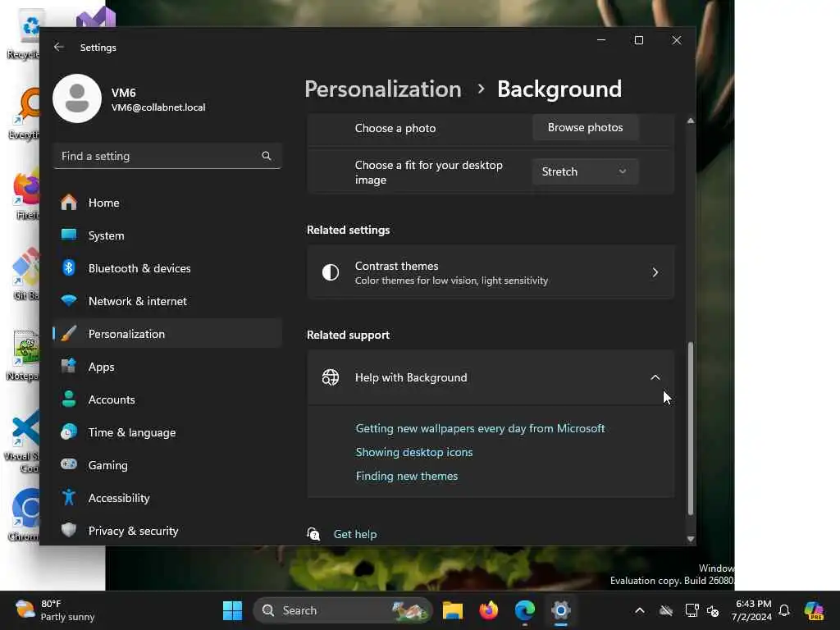Open Bluetooth & devices settings
Screen dimensions: 840x630
click(167, 268)
